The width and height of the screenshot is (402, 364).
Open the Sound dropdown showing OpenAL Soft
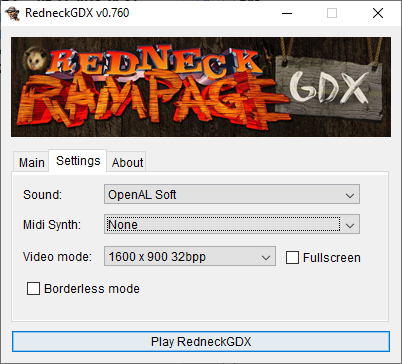coord(232,194)
